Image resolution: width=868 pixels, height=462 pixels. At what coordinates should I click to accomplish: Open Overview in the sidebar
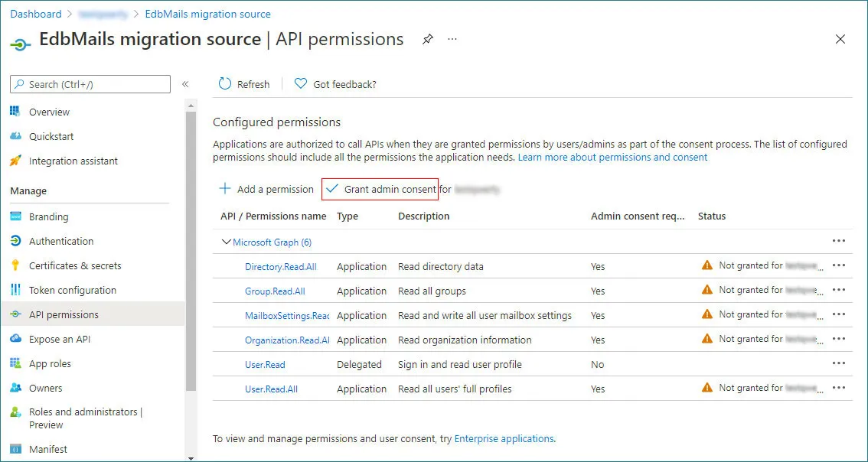click(49, 112)
